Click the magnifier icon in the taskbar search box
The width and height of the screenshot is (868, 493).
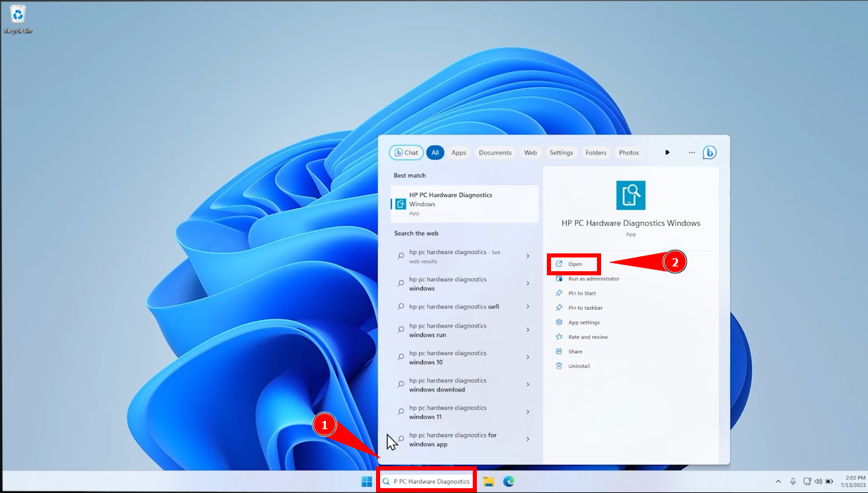pos(386,480)
